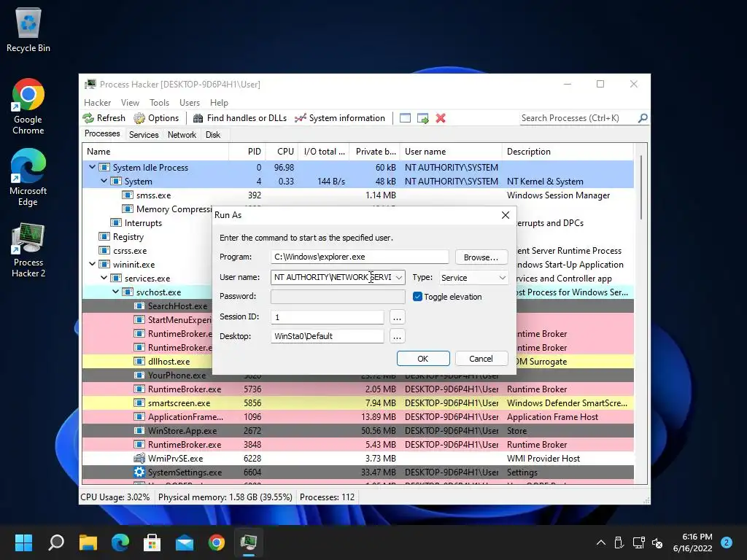The height and width of the screenshot is (560, 747).
Task: Click the search magnifier icon in Process Hacker
Action: 643,117
